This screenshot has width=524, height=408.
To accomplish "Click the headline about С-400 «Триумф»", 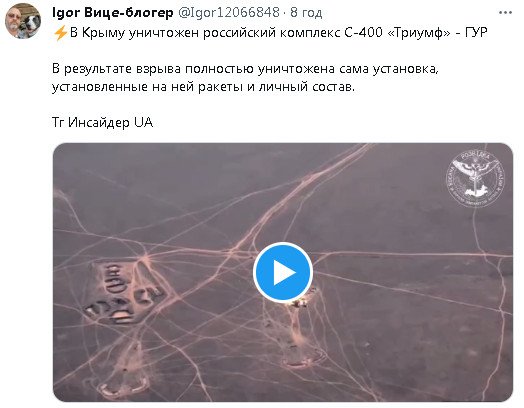I will (x=270, y=33).
